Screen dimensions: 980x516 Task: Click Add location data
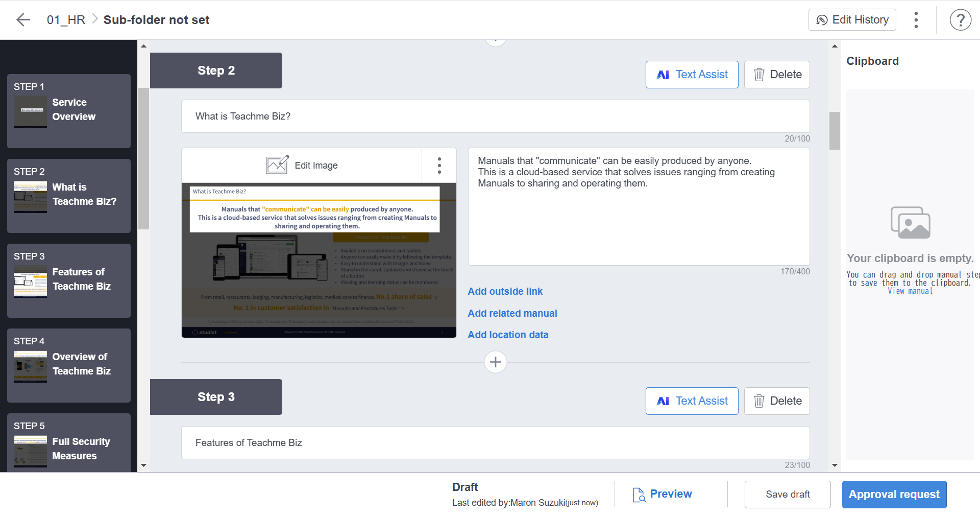(x=508, y=335)
